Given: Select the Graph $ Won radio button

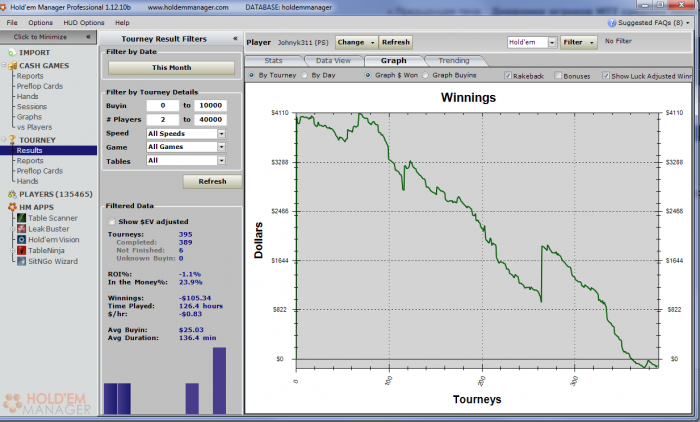Looking at the screenshot, I should point(368,75).
